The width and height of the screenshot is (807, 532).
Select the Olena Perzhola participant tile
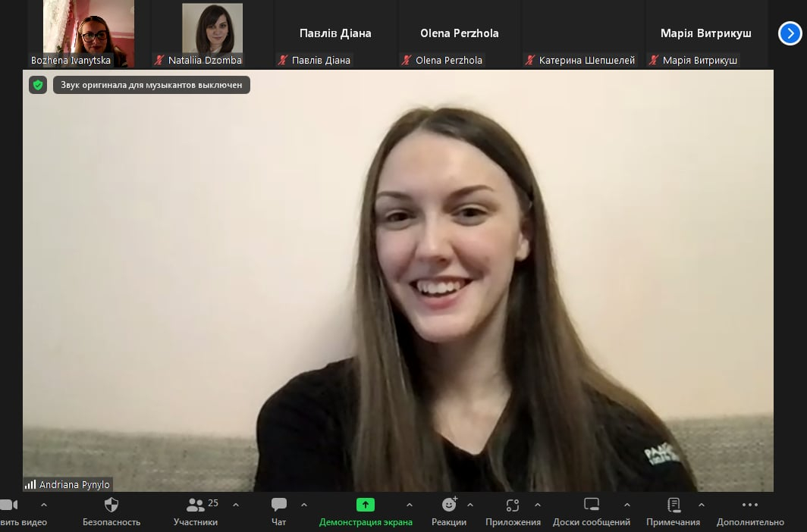click(x=460, y=34)
